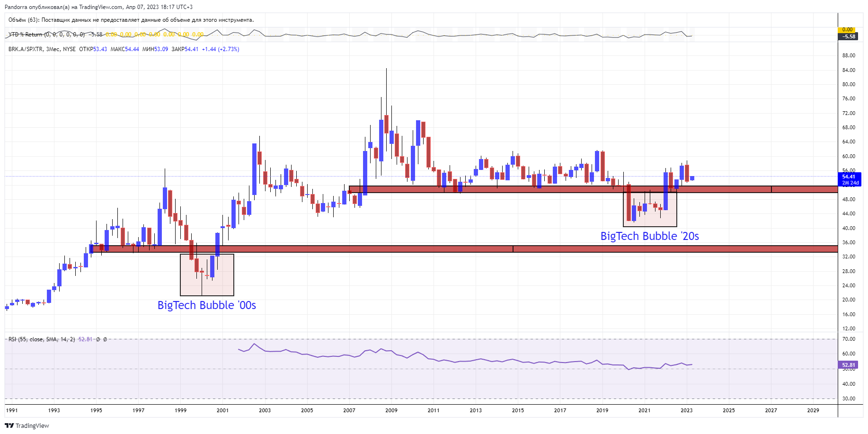This screenshot has height=434, width=868.
Task: Click the RSI (55, close, SMA, 14, 2) label
Action: coord(42,339)
